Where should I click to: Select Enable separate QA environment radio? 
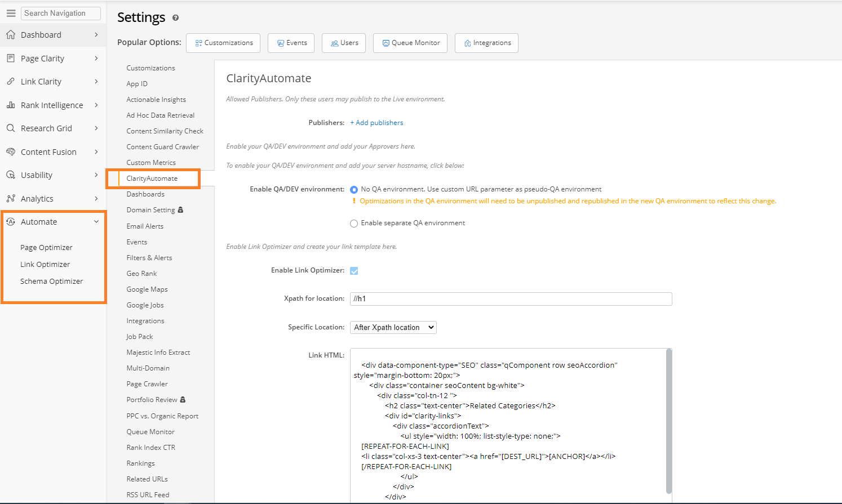354,224
